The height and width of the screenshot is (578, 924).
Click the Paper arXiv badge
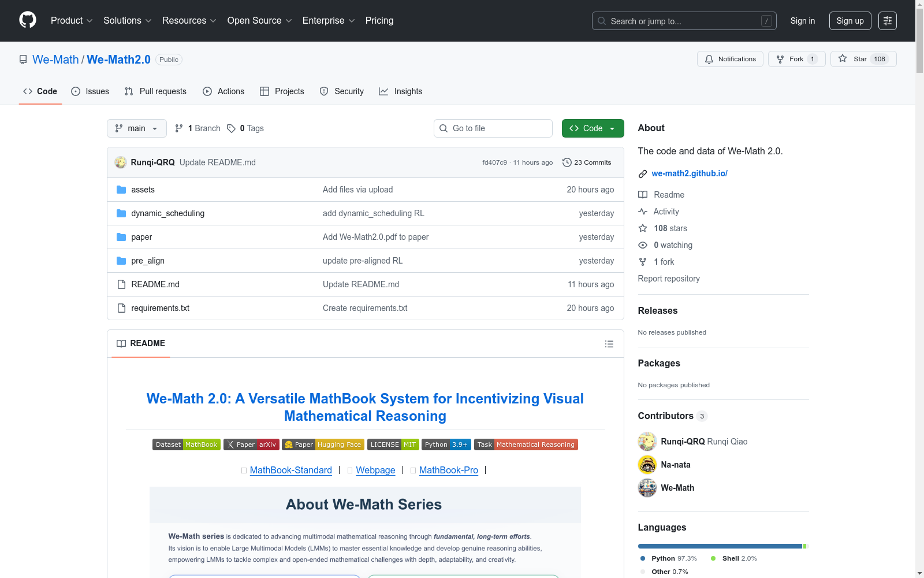coord(251,444)
